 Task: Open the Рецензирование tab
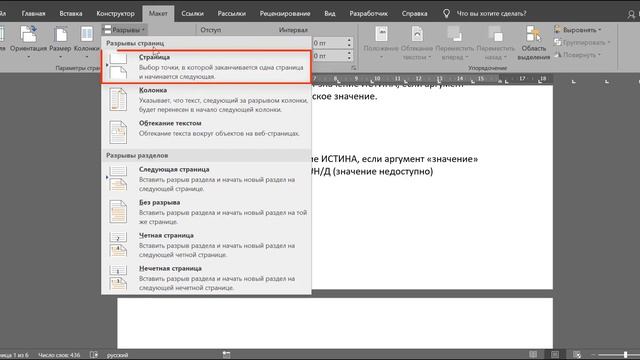285,13
